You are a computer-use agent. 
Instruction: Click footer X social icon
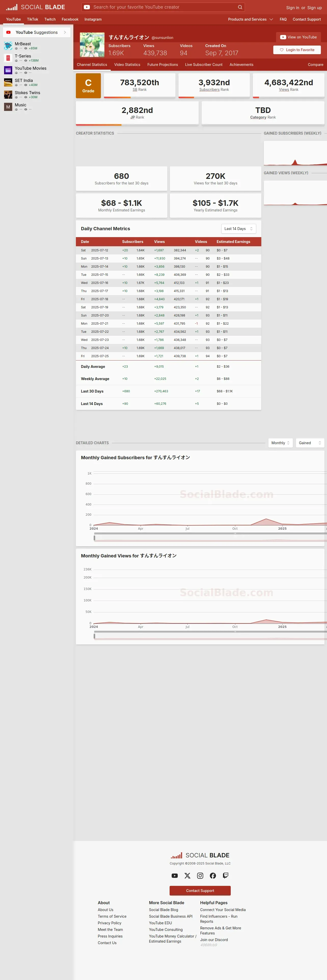pos(187,876)
